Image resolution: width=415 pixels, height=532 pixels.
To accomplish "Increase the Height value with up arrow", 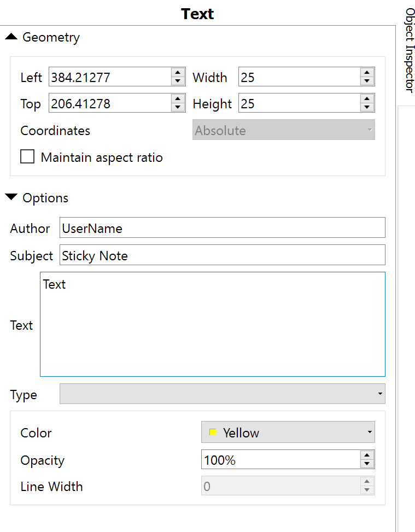I will click(x=367, y=99).
